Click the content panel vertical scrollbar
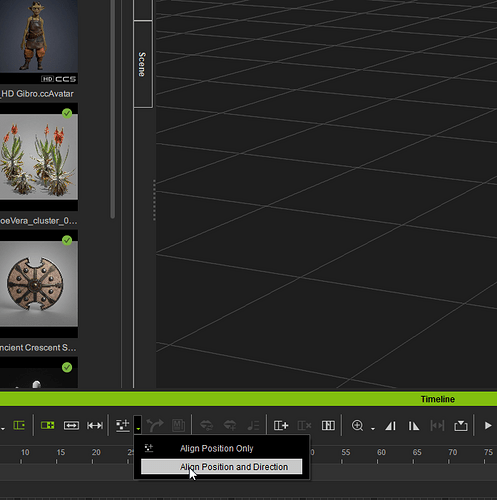Viewport: 497px width, 500px height. tap(113, 109)
